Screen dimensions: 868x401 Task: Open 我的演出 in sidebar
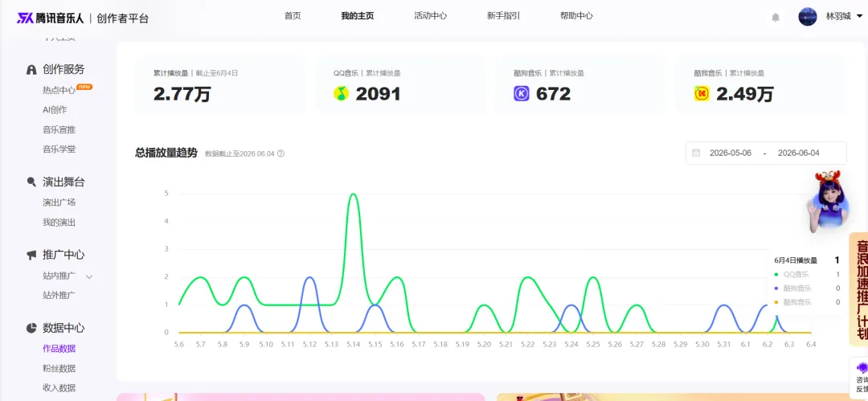click(x=59, y=222)
